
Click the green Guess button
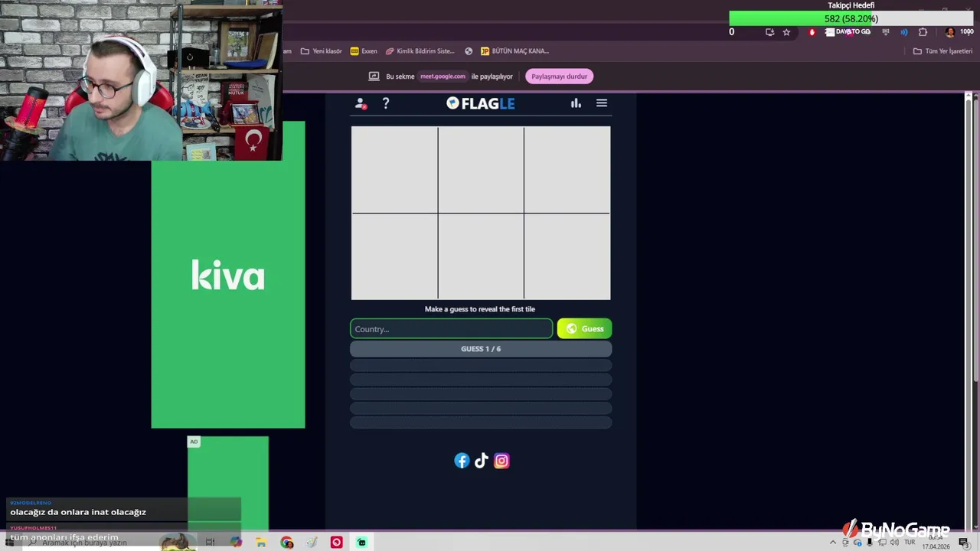coord(584,329)
